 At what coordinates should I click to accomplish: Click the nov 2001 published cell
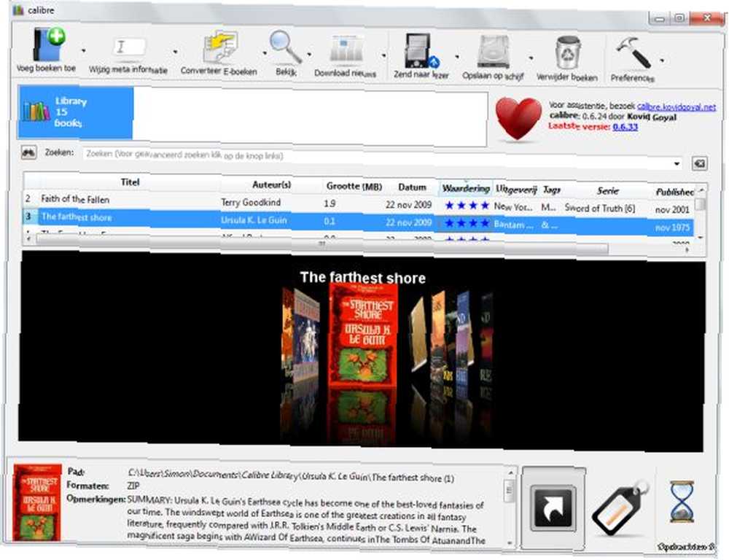point(672,210)
